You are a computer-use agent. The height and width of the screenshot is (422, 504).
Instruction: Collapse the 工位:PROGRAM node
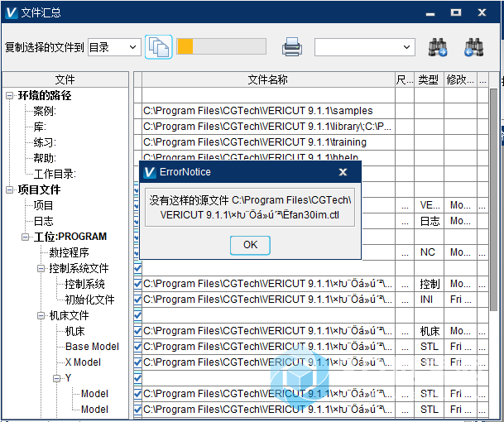(x=25, y=237)
